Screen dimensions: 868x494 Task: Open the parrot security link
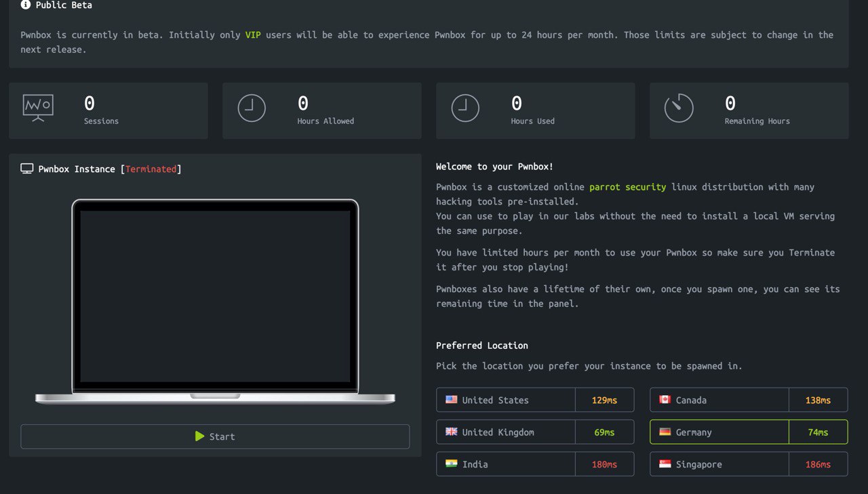628,187
